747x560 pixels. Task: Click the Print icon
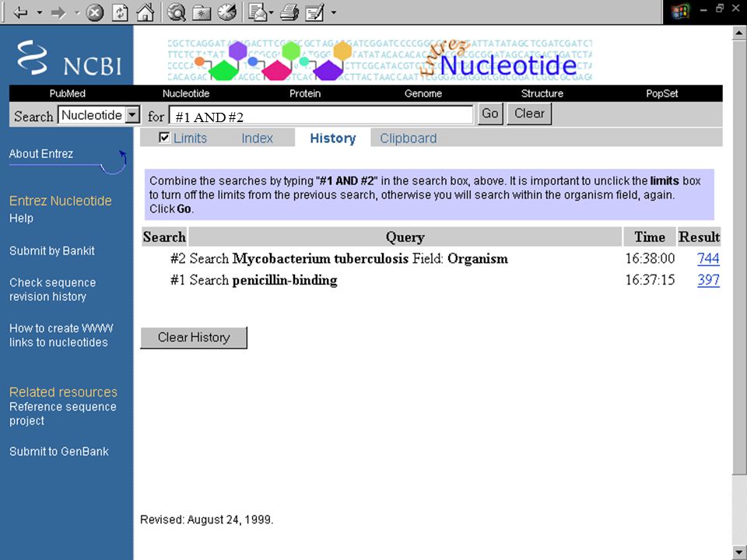(x=289, y=12)
